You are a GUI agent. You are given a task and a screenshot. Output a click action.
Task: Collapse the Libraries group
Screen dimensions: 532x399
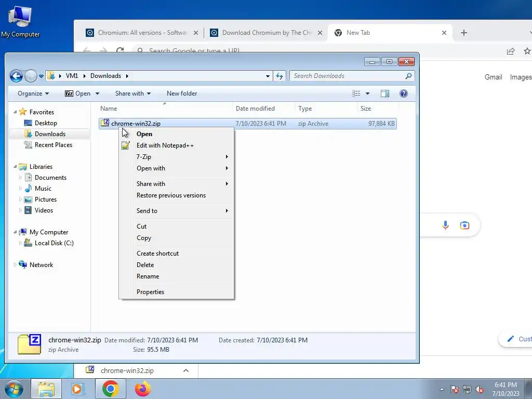point(15,167)
